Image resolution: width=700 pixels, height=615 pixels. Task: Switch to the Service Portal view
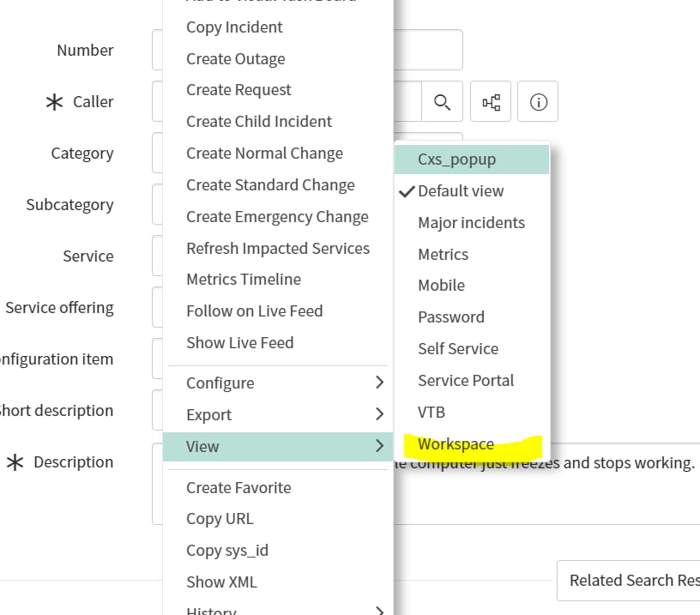(x=466, y=380)
